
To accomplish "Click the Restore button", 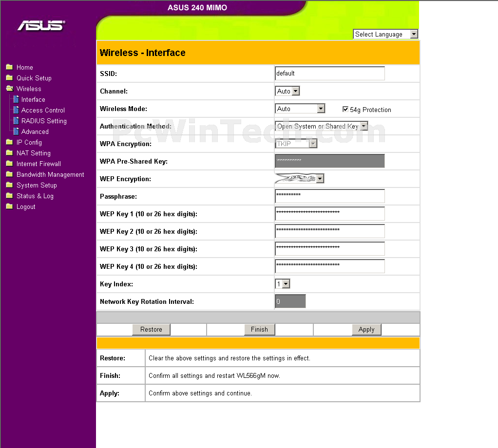I will click(x=151, y=329).
